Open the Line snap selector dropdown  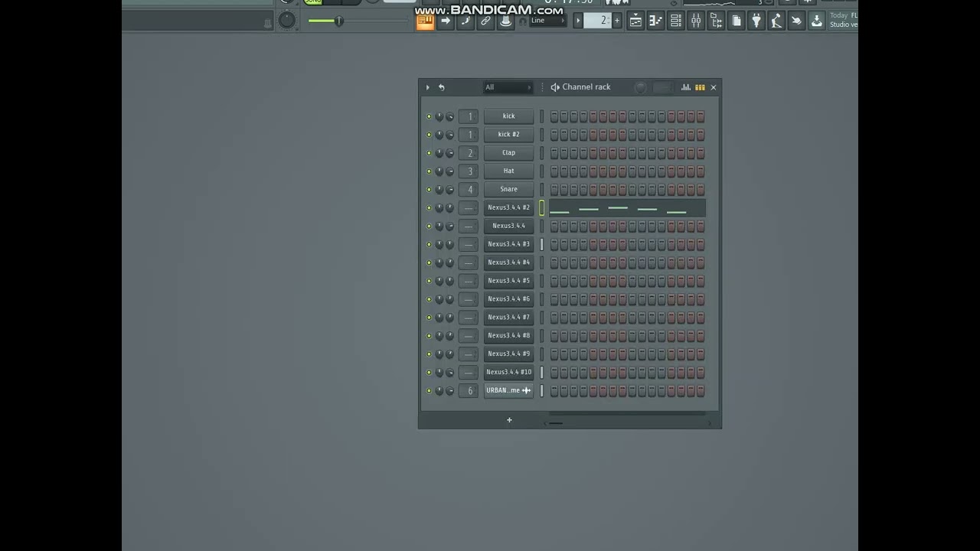tap(547, 21)
